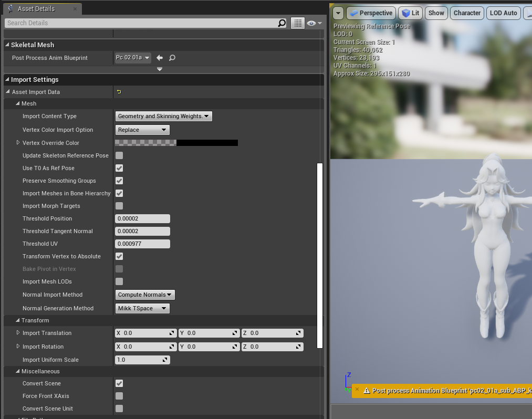Open the Perspective viewport menu
Viewport: 532px width, 419px height.
tap(371, 13)
